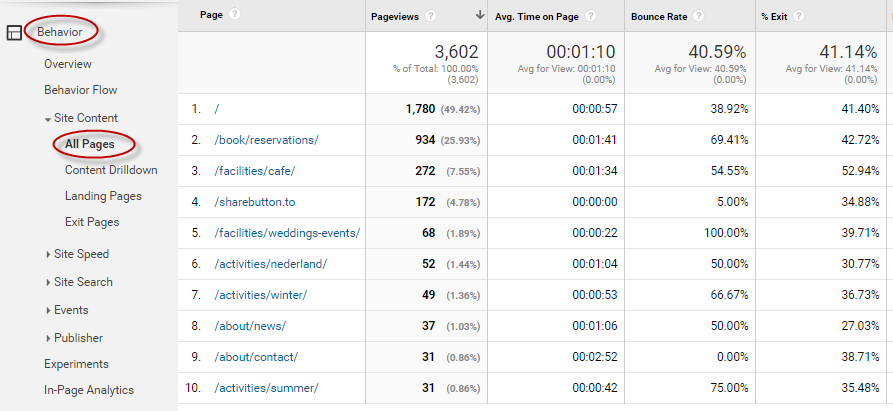Open the Landing Pages report
The image size is (893, 411).
(x=103, y=196)
